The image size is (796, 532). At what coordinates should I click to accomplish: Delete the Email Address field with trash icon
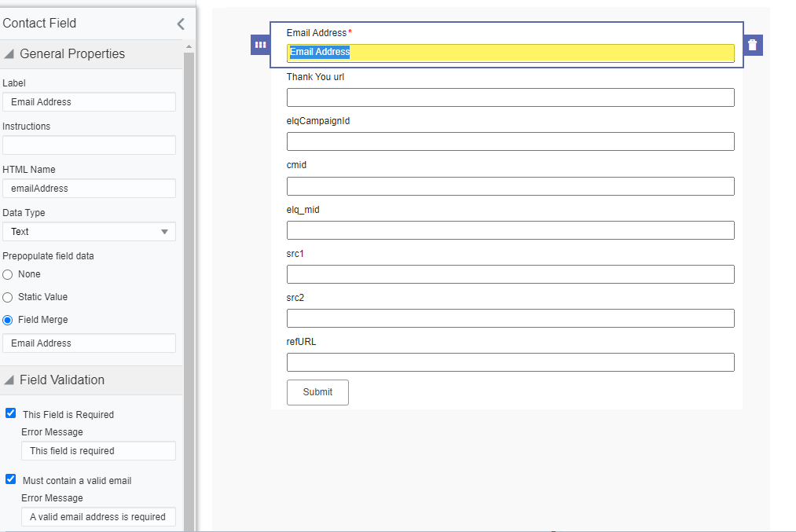[753, 45]
